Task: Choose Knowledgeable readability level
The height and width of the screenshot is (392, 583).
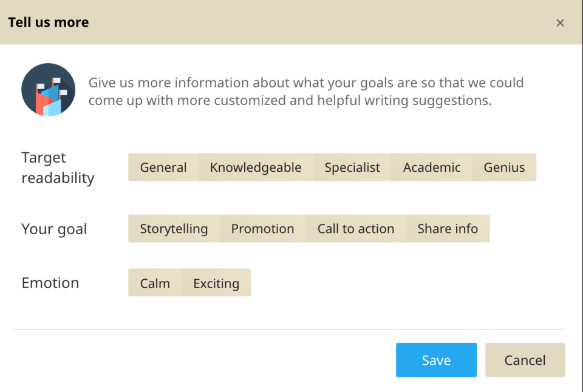Action: [x=255, y=167]
